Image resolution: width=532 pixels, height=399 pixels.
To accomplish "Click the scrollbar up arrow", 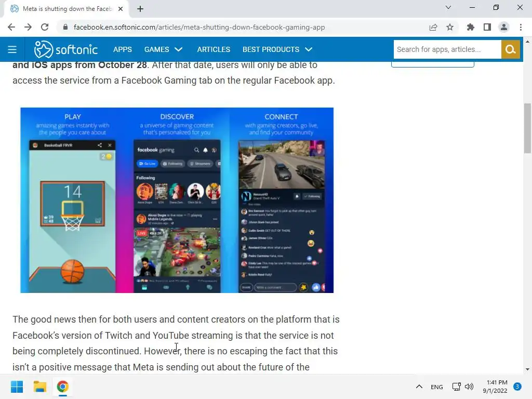I will 527,42.
